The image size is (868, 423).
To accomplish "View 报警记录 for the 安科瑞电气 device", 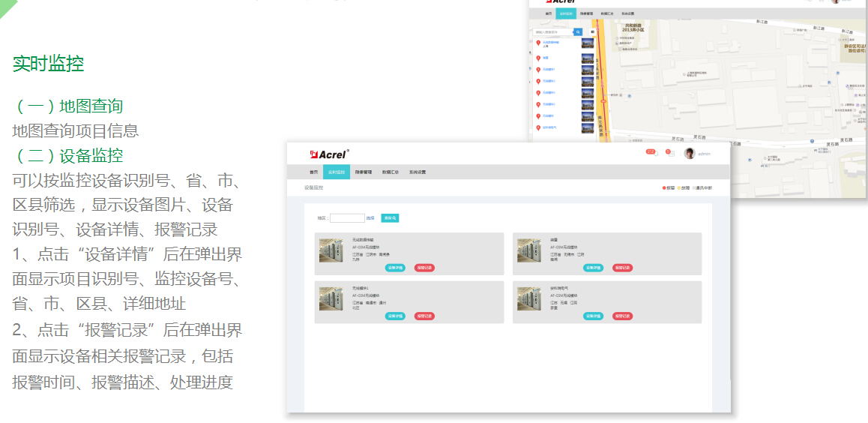I will pos(622,316).
